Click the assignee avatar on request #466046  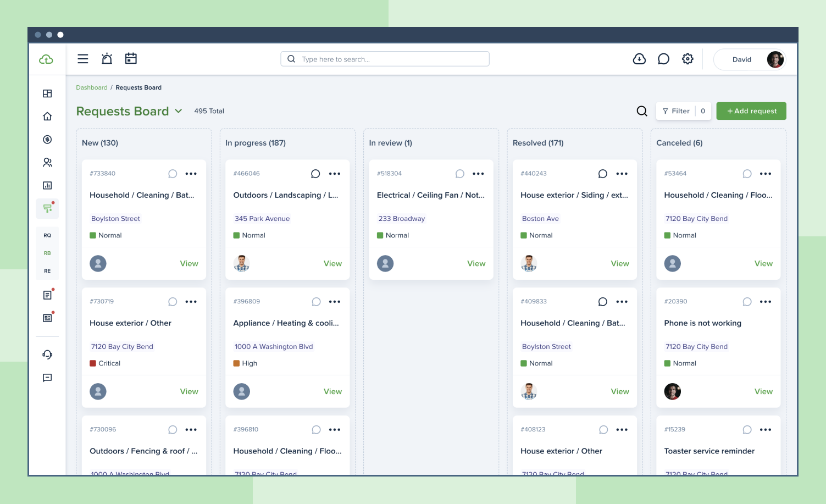242,264
